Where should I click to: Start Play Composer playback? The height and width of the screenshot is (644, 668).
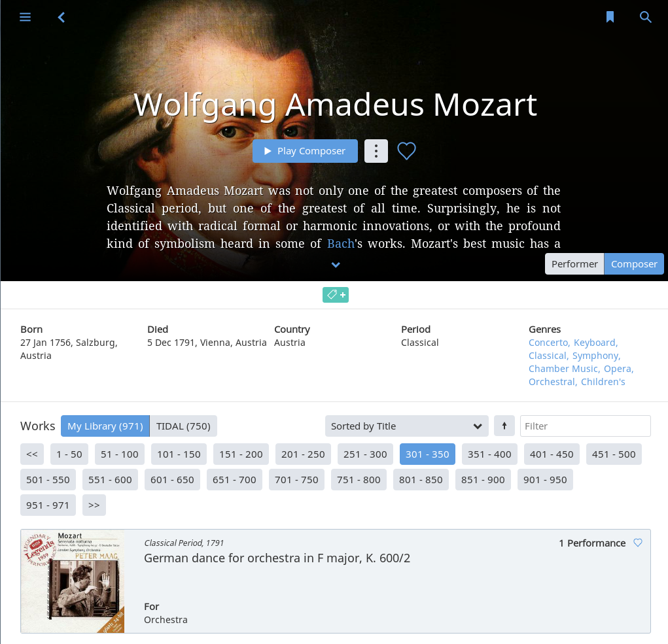point(305,151)
